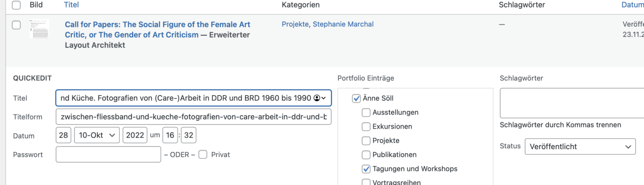Select the year field showing 2022

coord(135,135)
